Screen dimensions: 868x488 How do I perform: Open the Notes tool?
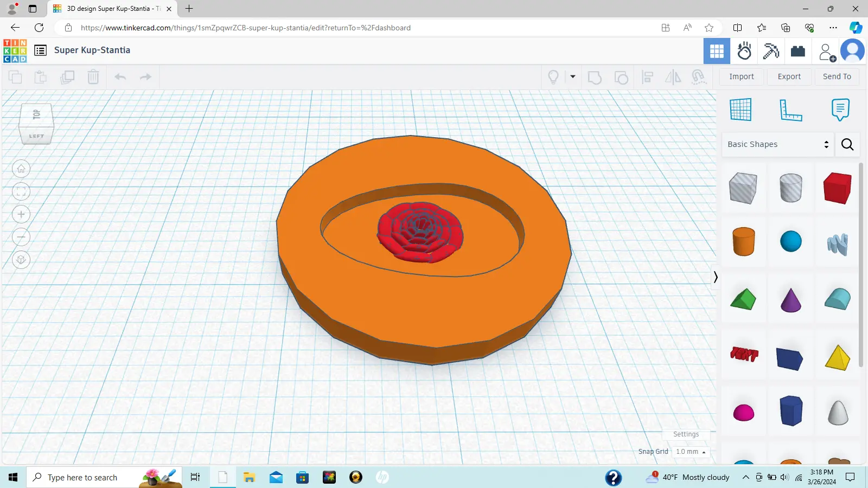(x=840, y=108)
